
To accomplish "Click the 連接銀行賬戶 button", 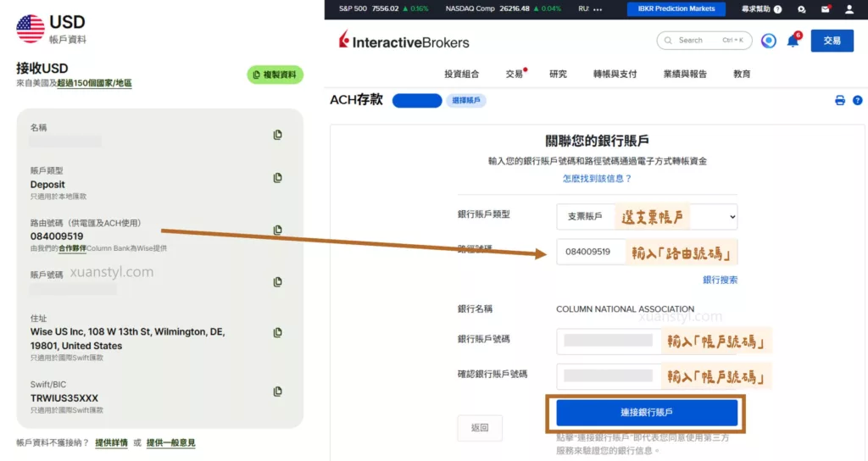I will click(x=647, y=413).
